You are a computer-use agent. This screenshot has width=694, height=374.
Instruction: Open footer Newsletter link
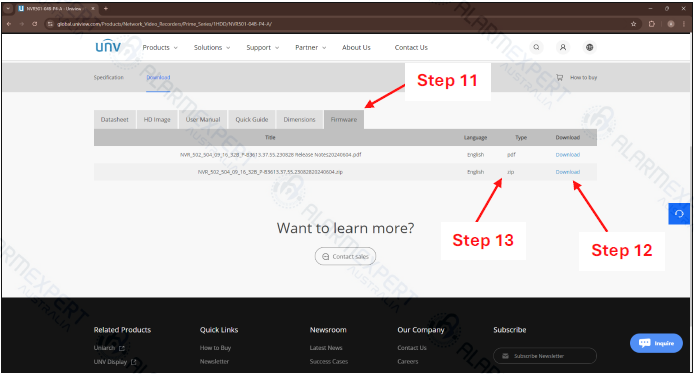214,362
